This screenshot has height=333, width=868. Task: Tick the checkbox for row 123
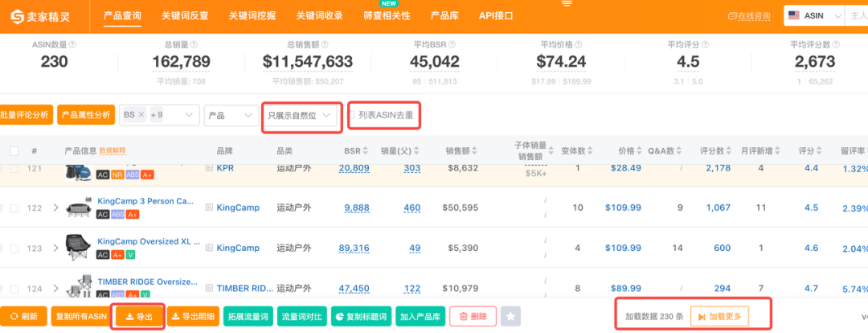(14, 249)
